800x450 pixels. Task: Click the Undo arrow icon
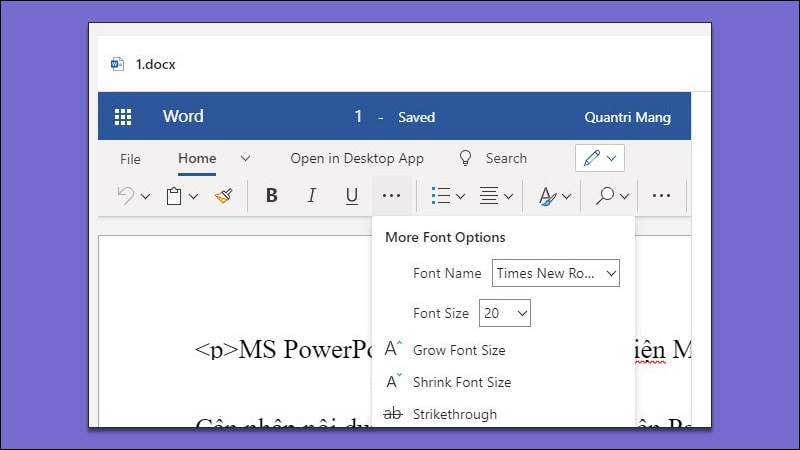pos(126,195)
